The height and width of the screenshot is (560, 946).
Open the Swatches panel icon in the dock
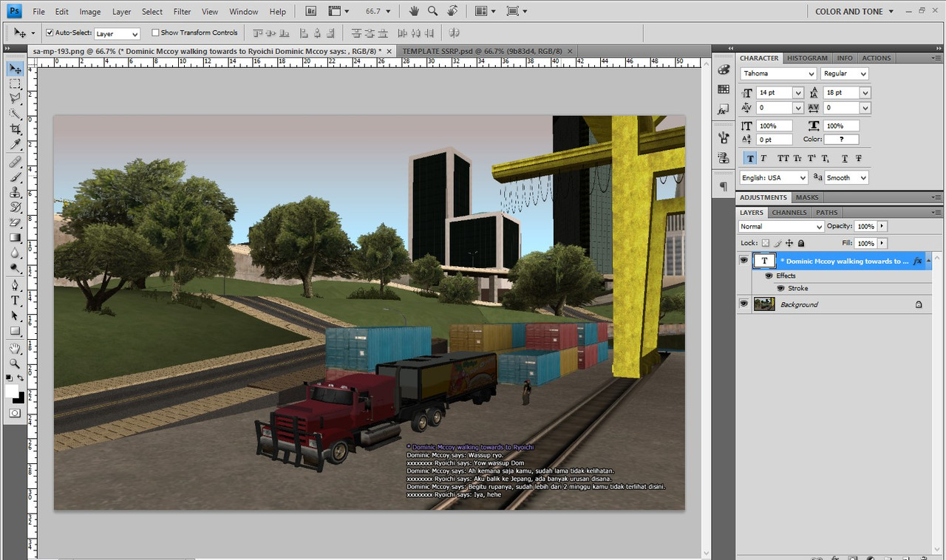(x=724, y=89)
